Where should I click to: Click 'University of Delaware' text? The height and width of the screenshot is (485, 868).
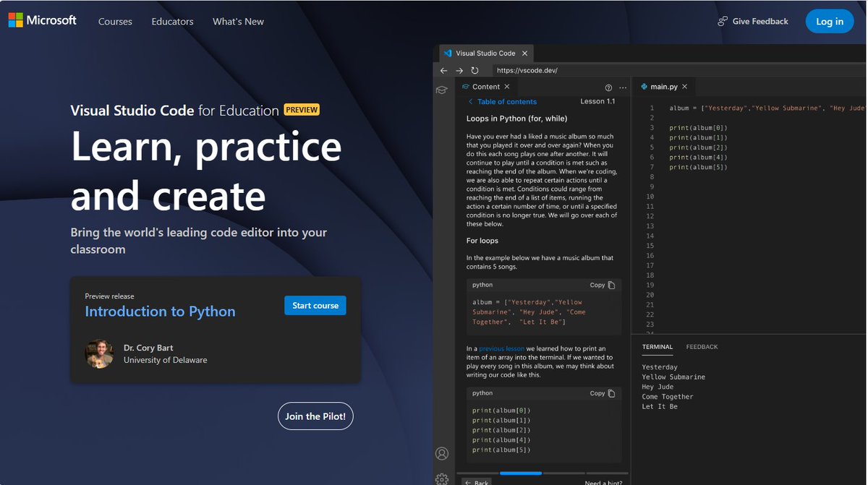[165, 360]
